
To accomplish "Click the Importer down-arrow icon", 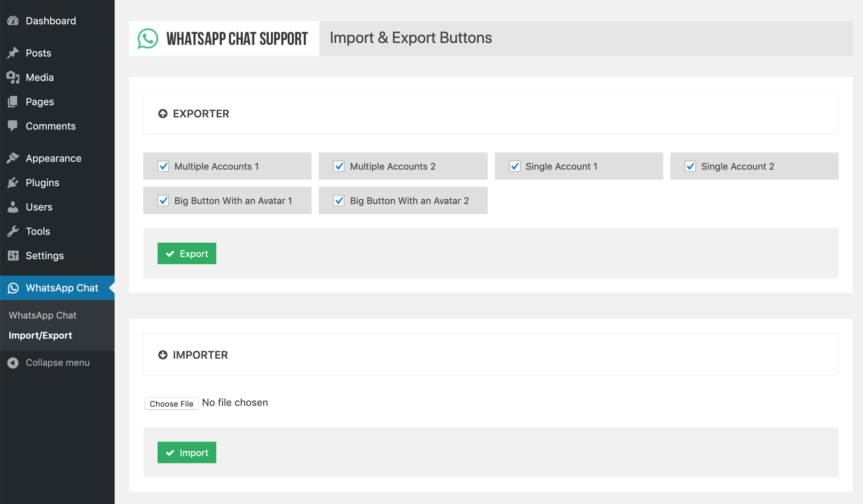I will point(163,355).
